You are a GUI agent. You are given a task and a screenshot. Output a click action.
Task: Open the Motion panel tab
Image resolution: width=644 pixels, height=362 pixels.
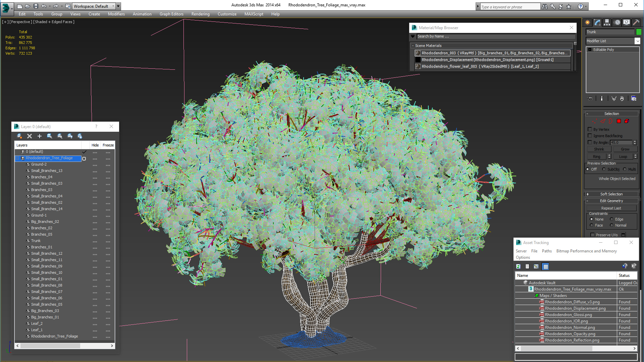click(x=617, y=22)
